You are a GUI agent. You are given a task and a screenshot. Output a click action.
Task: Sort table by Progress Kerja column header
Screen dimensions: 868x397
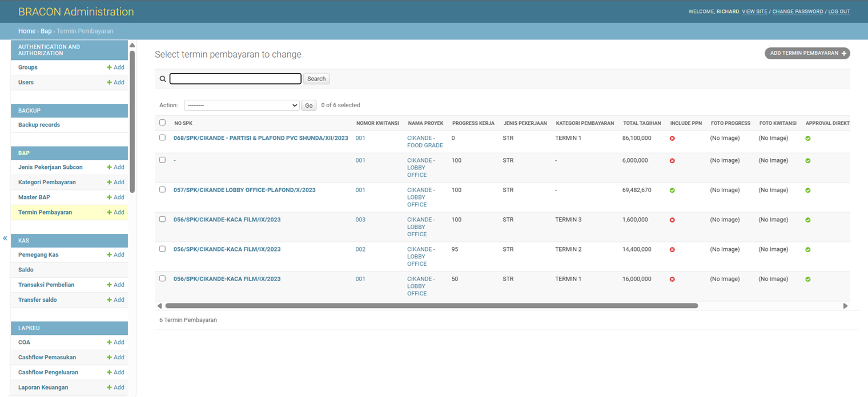pos(473,123)
